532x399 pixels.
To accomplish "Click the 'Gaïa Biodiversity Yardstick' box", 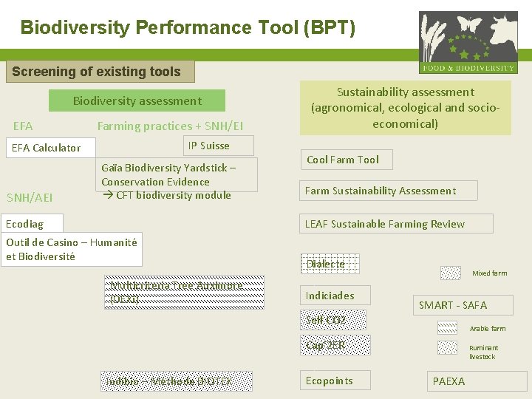I will 177,174.
